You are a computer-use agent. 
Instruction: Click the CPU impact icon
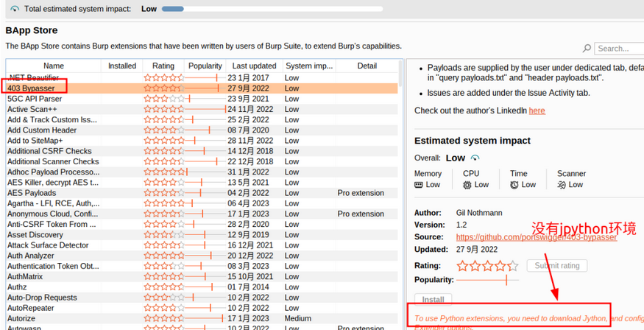pyautogui.click(x=467, y=185)
